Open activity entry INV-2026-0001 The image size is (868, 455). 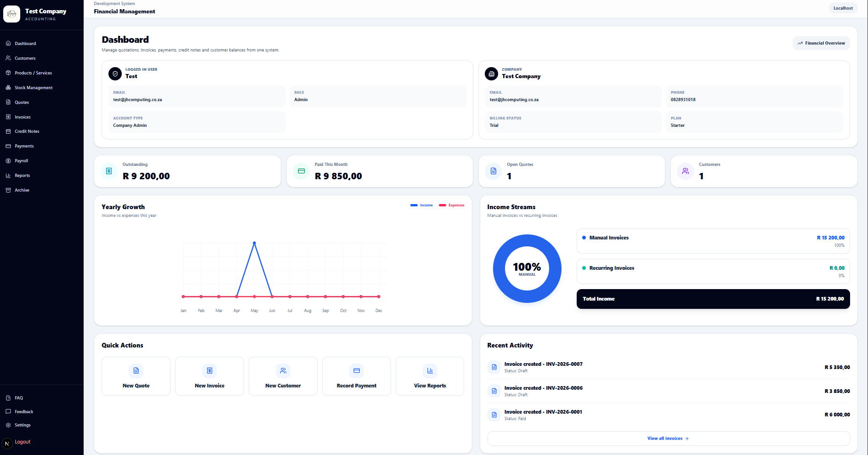[669, 415]
